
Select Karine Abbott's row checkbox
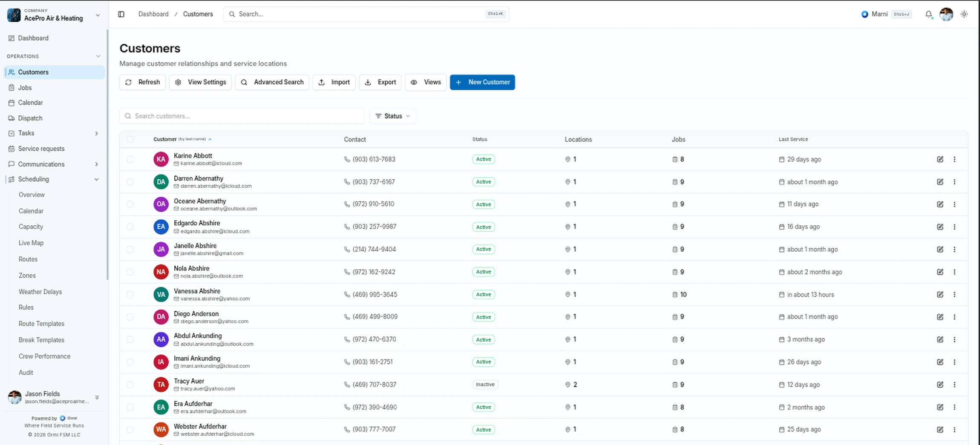pyautogui.click(x=130, y=159)
